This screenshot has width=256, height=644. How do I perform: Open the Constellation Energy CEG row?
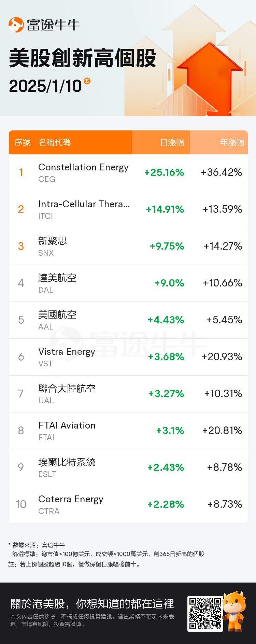coord(128,173)
